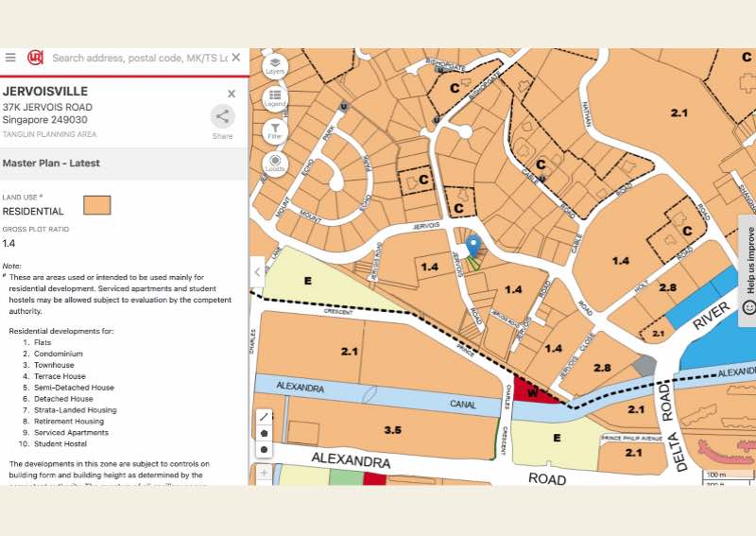Image resolution: width=756 pixels, height=536 pixels.
Task: Show the map Legend
Action: [x=275, y=96]
